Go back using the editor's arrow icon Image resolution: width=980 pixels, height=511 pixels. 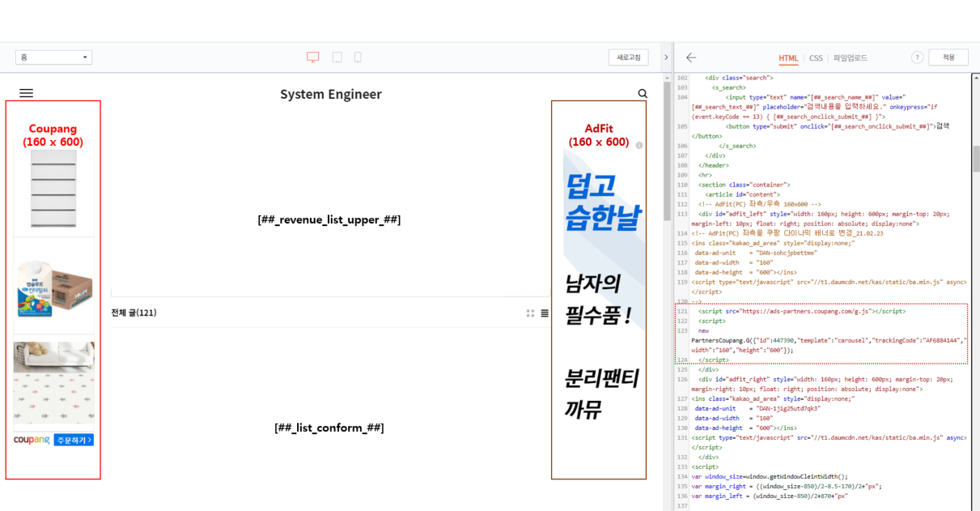pyautogui.click(x=691, y=57)
